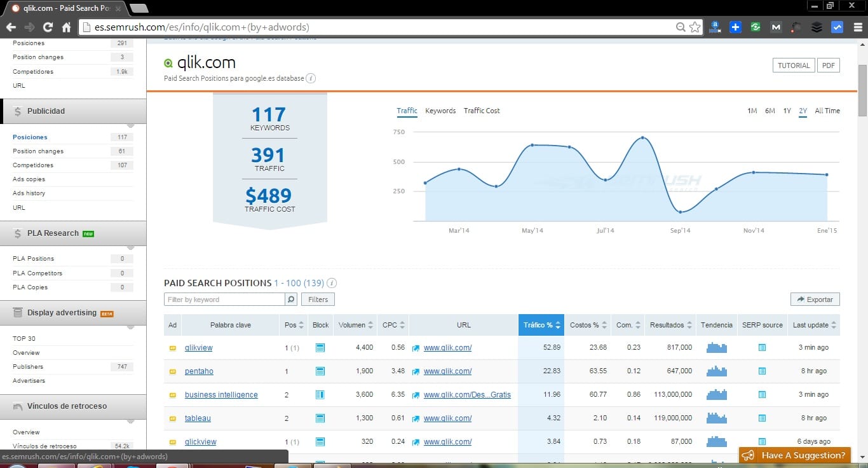
Task: Open Ads history in sidebar
Action: [29, 193]
